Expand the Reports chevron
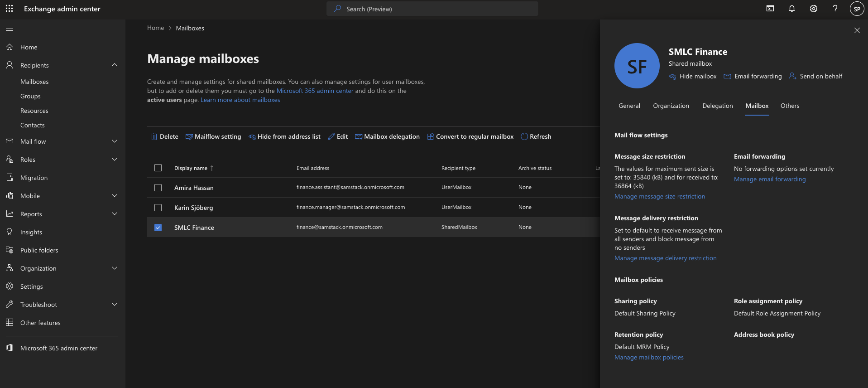This screenshot has width=868, height=388. [x=115, y=213]
